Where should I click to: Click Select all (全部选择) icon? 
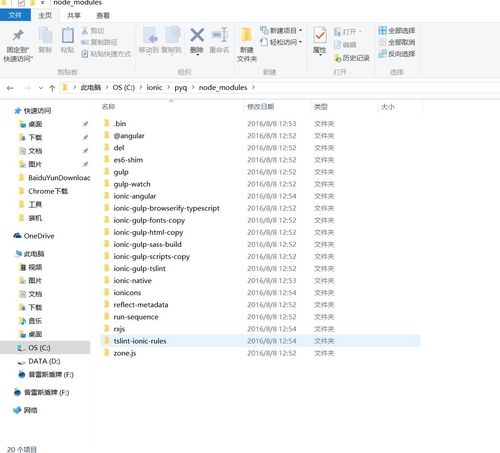point(382,31)
